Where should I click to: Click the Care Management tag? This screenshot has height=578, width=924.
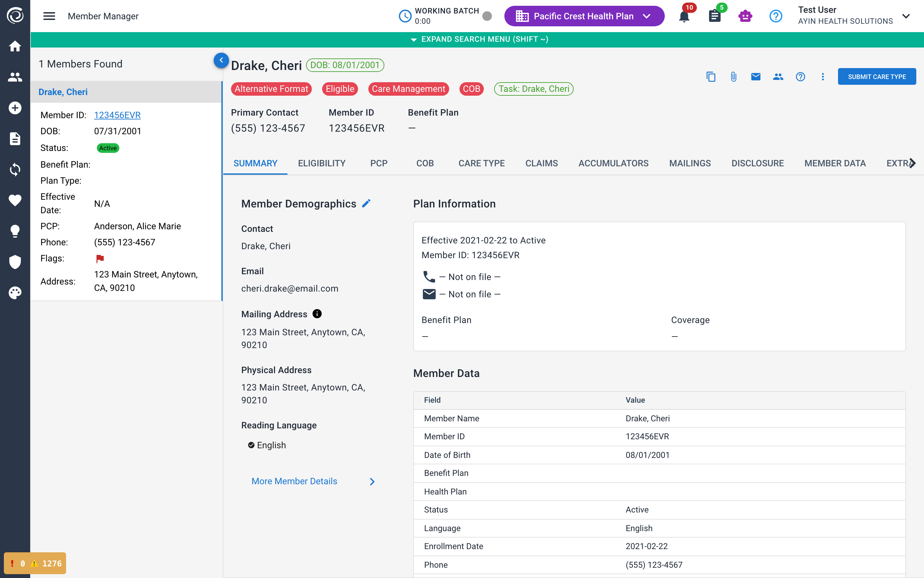[408, 89]
